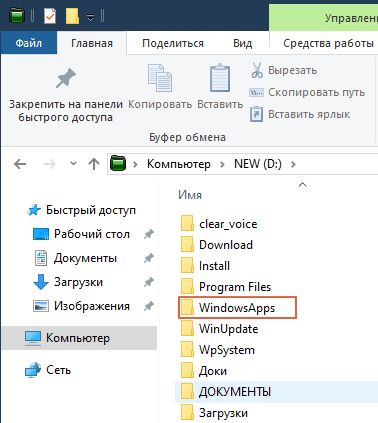Expand Customize Quick Access Toolbar dropdown

tap(90, 17)
